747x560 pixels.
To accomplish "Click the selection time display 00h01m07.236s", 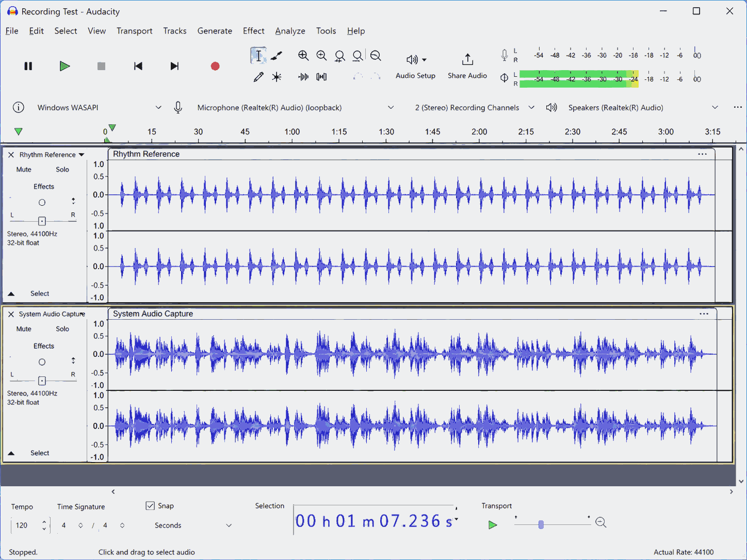I will pyautogui.click(x=374, y=521).
